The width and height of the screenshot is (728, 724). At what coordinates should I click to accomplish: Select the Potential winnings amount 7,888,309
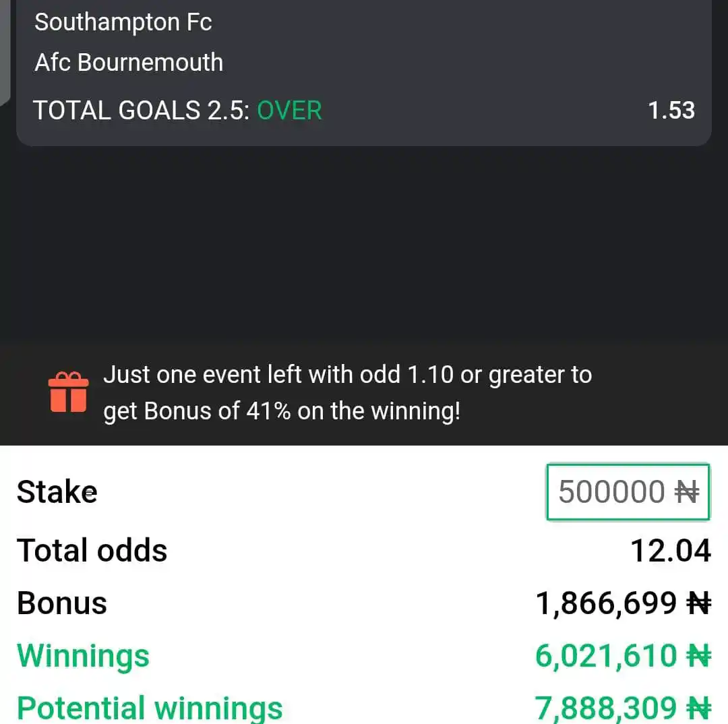[606, 708]
